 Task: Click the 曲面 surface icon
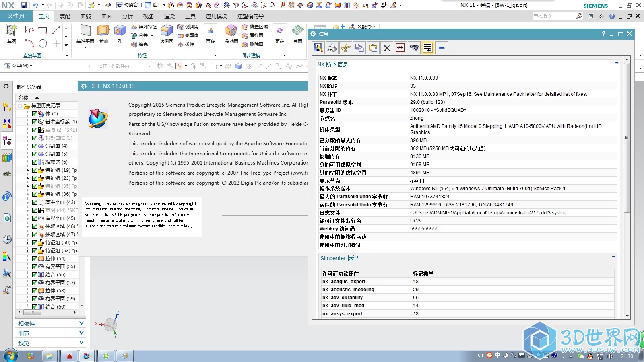[x=298, y=31]
